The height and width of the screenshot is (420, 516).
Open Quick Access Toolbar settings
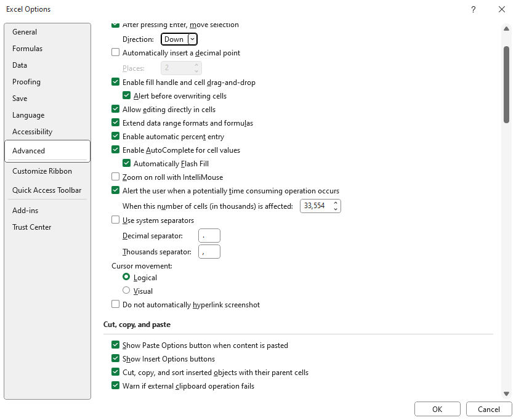point(47,190)
